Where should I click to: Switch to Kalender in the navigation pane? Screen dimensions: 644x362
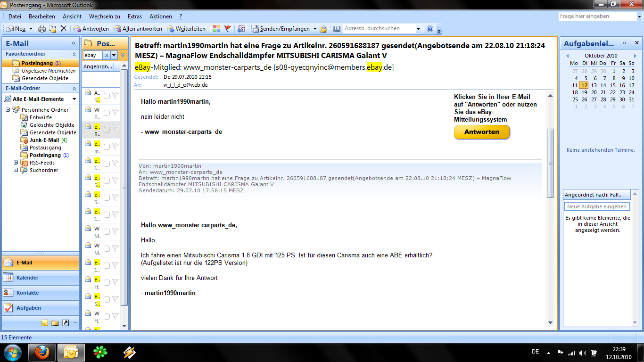point(41,278)
